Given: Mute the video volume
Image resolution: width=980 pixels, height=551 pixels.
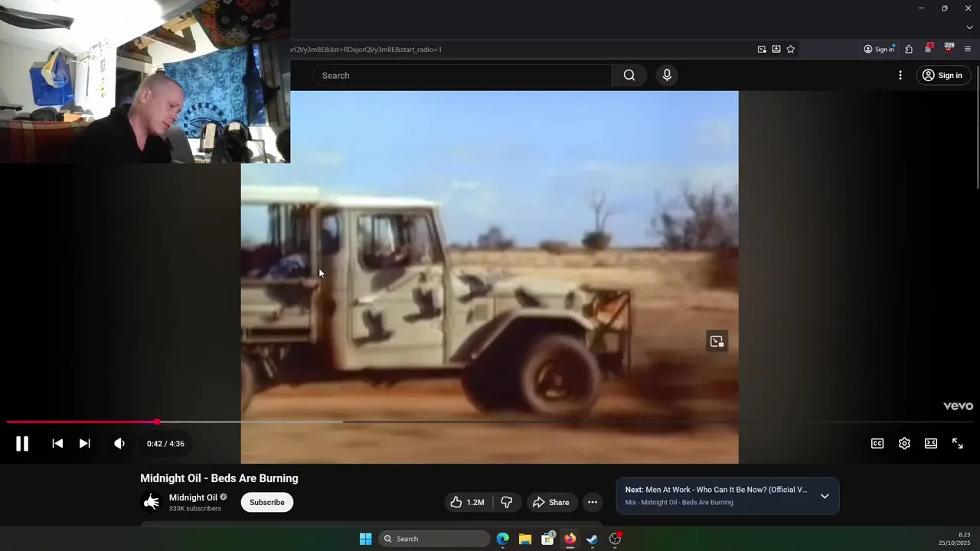Looking at the screenshot, I should [x=119, y=444].
